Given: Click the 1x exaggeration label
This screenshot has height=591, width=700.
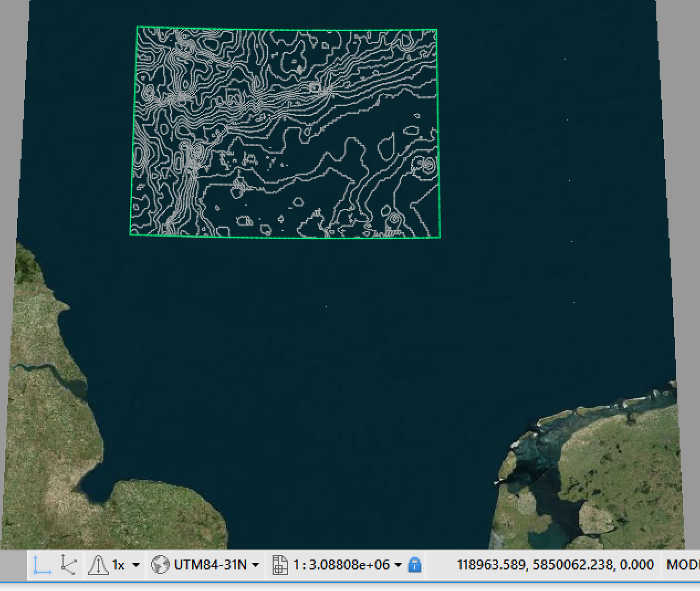Looking at the screenshot, I should click(118, 565).
